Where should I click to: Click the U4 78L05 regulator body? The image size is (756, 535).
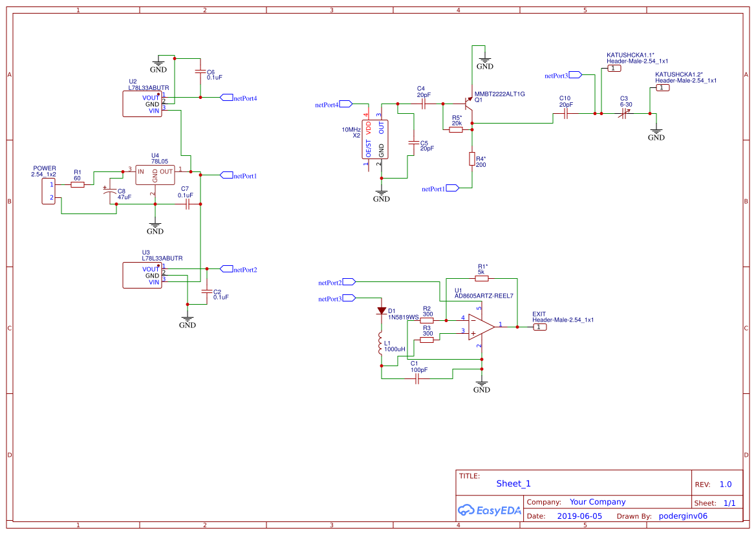(155, 174)
